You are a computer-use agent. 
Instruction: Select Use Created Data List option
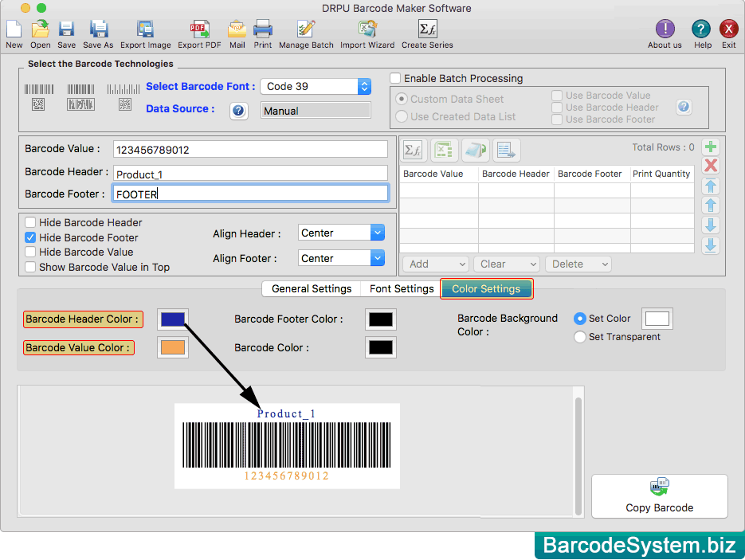point(402,116)
